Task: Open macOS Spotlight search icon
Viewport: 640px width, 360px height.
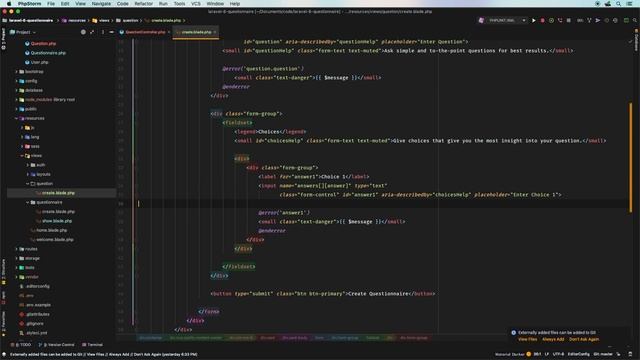Action: click(619, 4)
